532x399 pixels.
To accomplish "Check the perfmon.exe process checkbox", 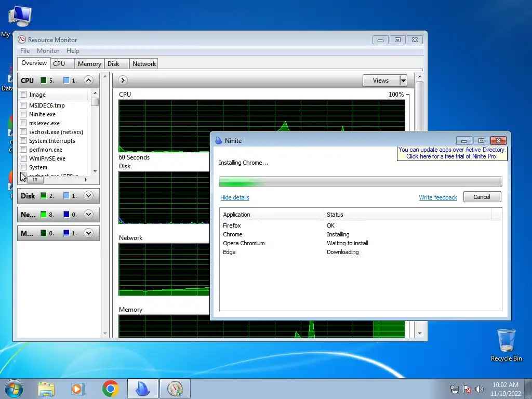I will tap(23, 149).
